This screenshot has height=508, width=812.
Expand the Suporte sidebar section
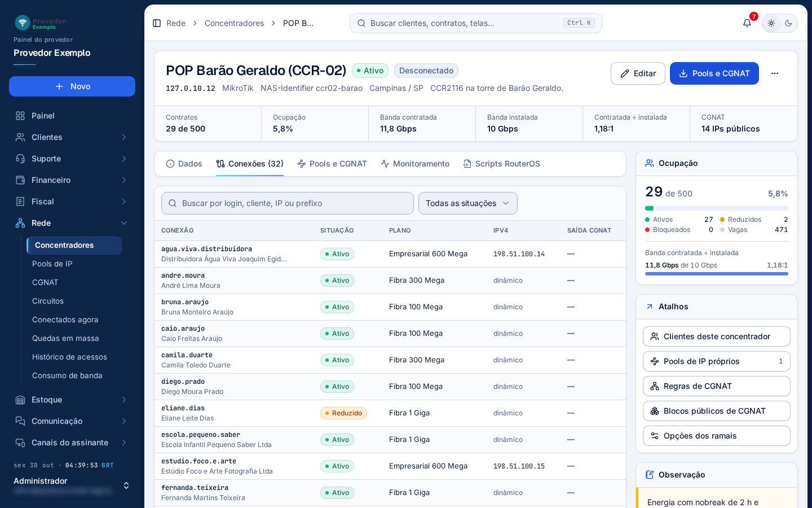click(x=72, y=159)
